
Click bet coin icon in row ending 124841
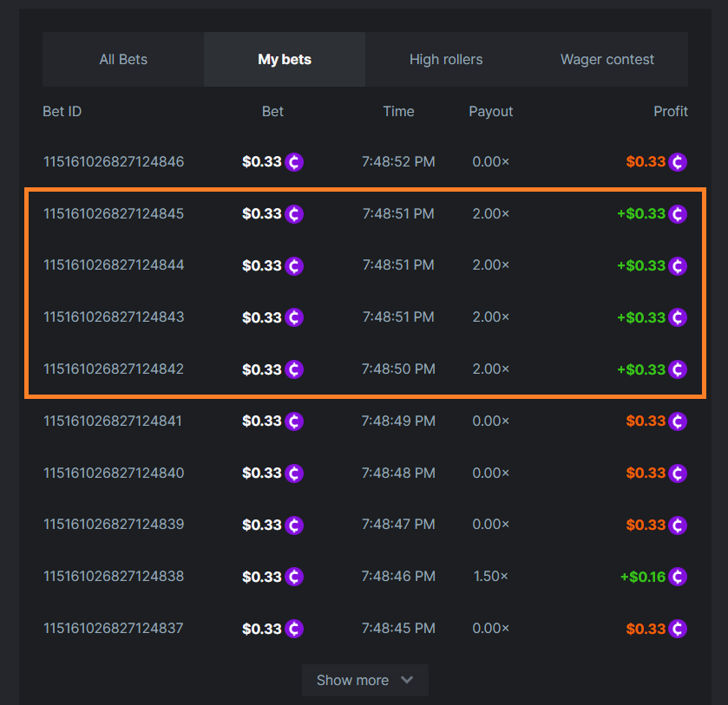pyautogui.click(x=294, y=421)
